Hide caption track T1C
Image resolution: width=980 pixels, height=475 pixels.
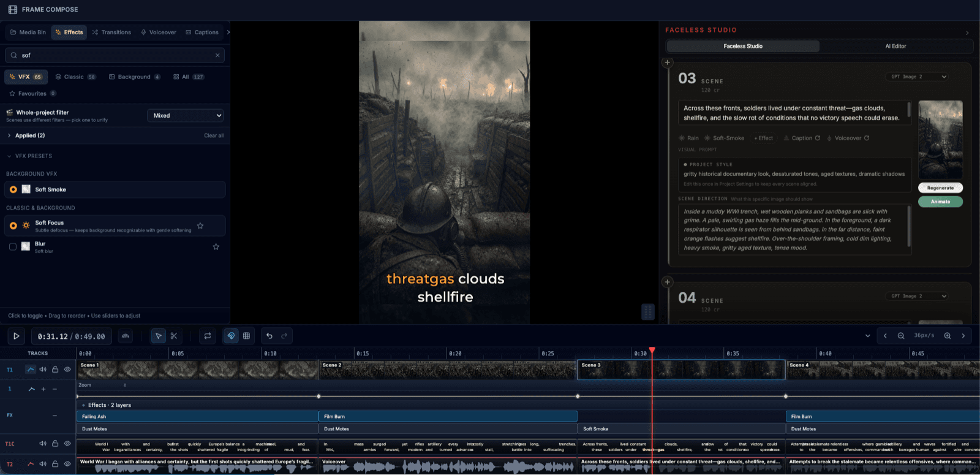(67, 444)
